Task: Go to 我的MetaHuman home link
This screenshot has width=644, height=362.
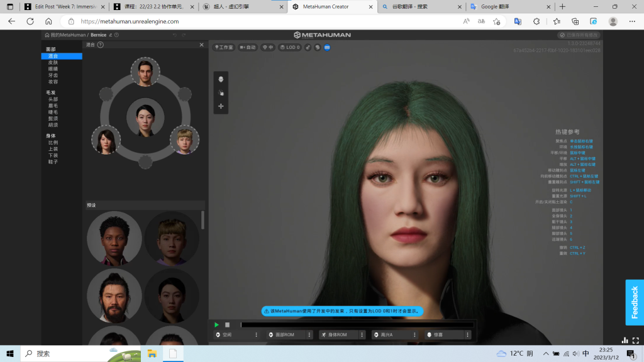Action: point(65,35)
